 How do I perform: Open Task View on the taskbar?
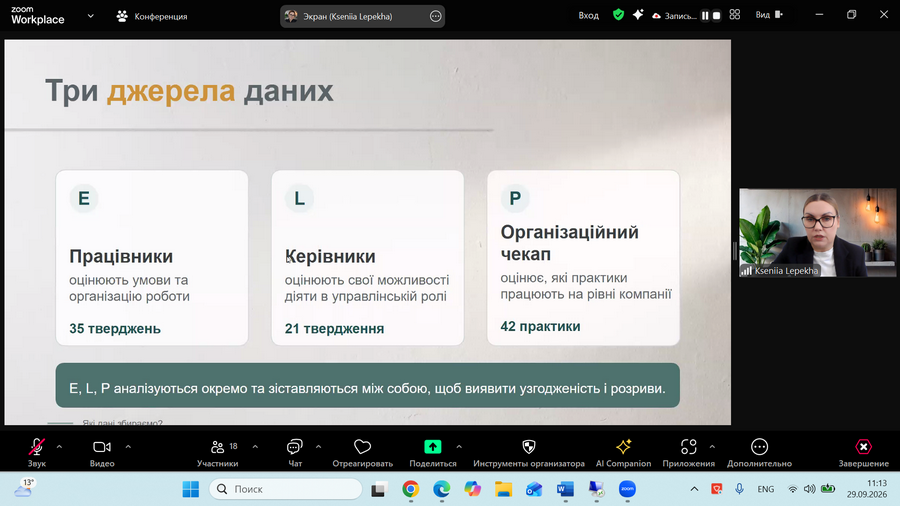pos(378,489)
